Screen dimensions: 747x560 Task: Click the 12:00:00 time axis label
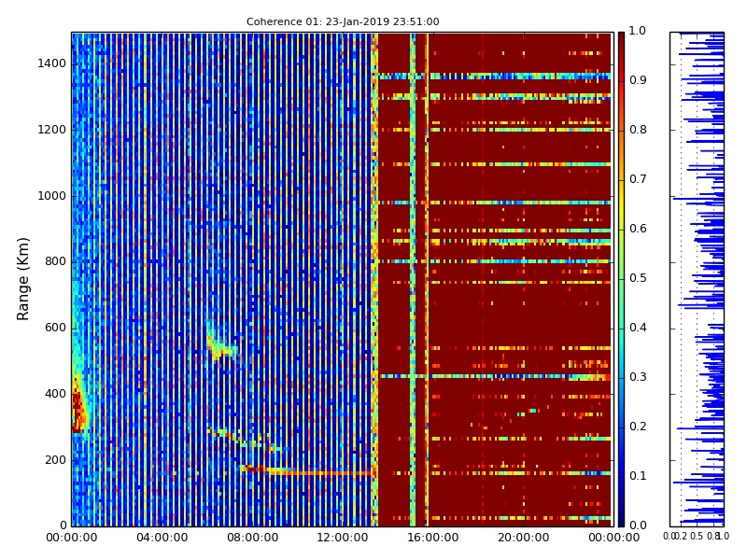343,538
